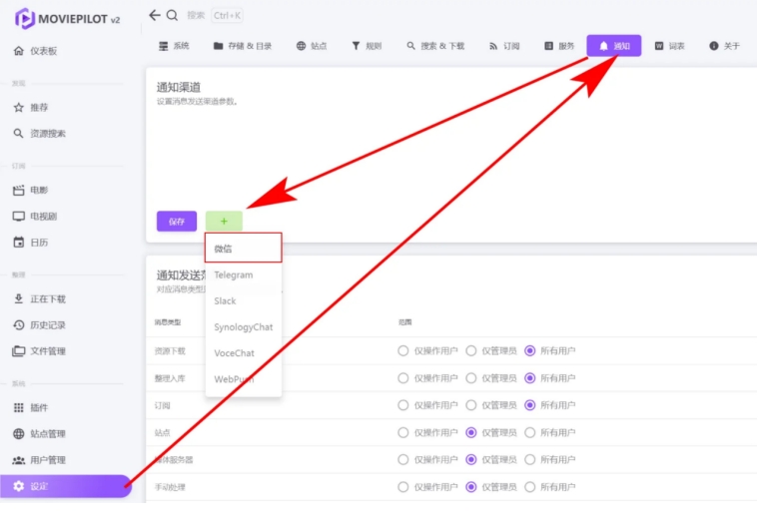763x532 pixels.
Task: Click the magnifier search icon in top bar
Action: (x=172, y=16)
